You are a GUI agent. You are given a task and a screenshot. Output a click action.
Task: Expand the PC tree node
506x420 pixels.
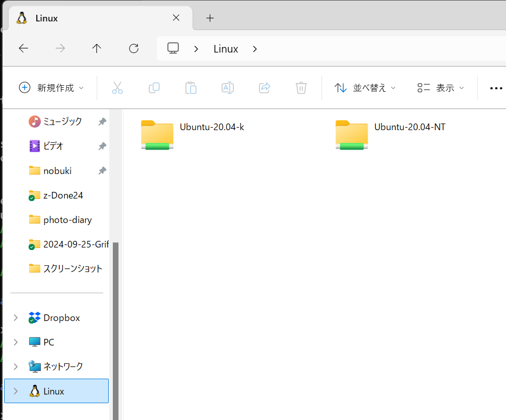[15, 342]
